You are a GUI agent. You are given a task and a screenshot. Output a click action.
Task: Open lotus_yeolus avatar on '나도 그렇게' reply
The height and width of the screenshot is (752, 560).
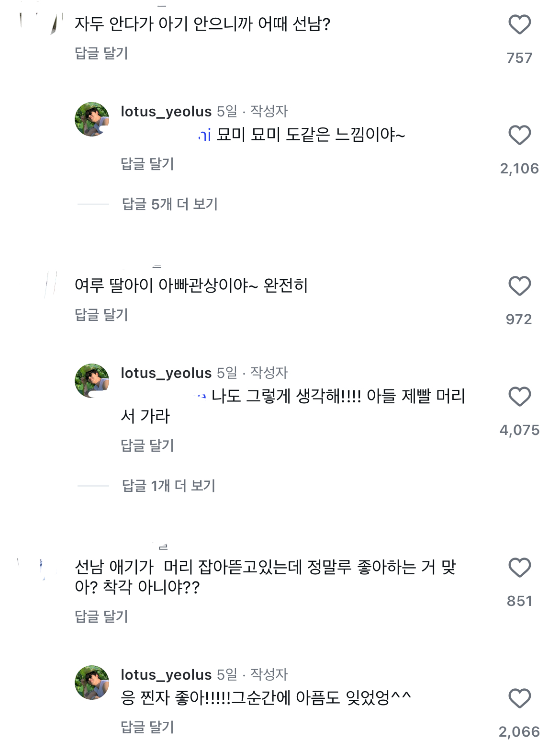[92, 381]
